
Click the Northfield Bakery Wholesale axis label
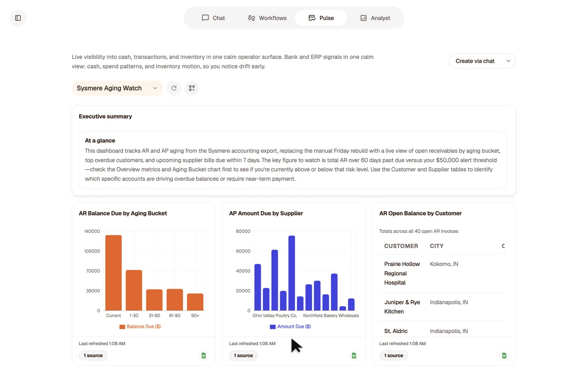pos(331,315)
